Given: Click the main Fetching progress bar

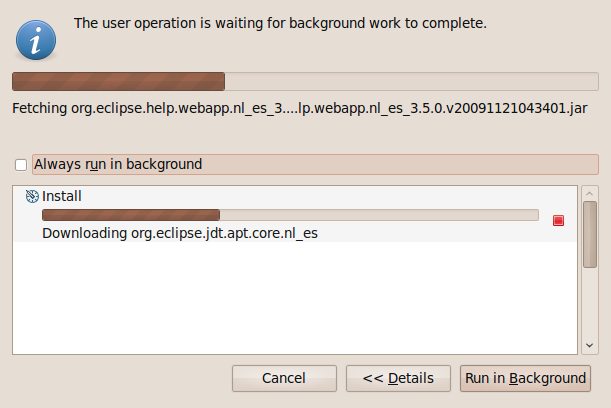Looking at the screenshot, I should 305,81.
